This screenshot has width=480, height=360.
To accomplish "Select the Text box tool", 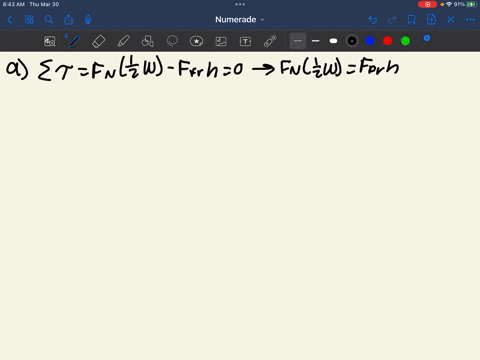I will pyautogui.click(x=245, y=41).
